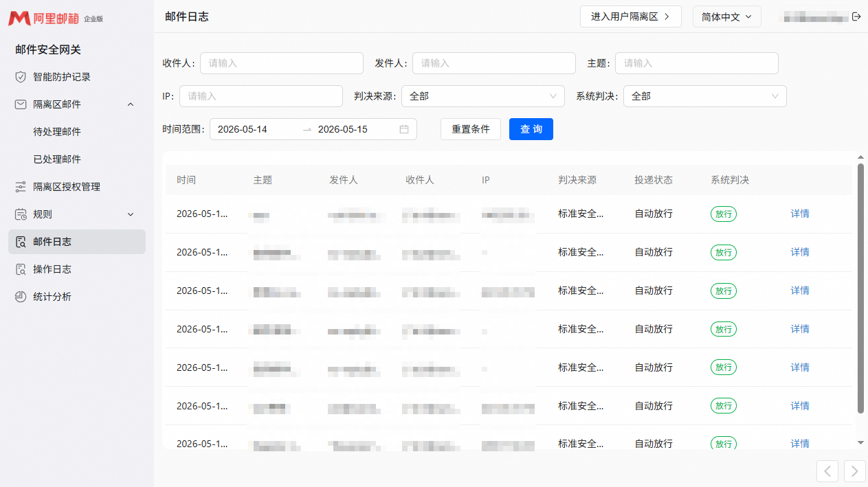The height and width of the screenshot is (487, 868).
Task: Open 详情 link in third table row
Action: click(800, 291)
